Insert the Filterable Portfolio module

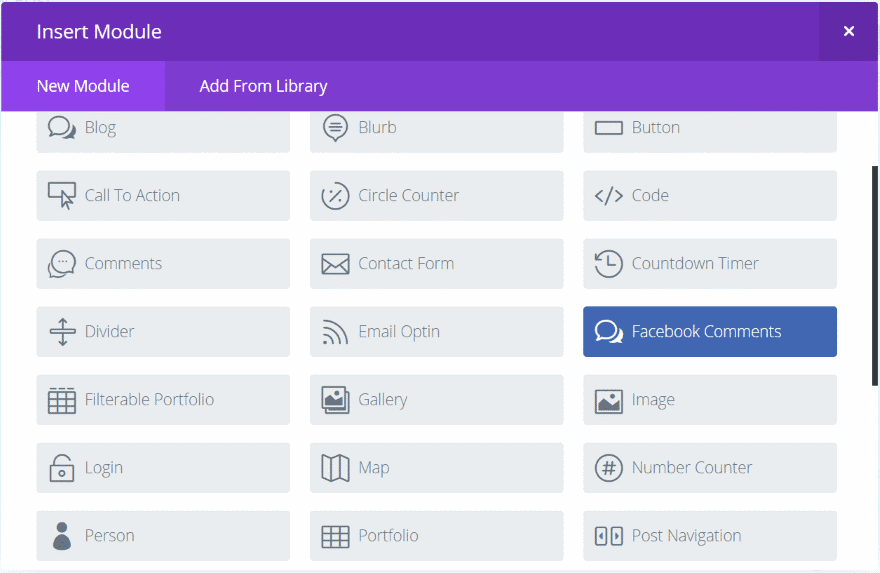tap(163, 400)
